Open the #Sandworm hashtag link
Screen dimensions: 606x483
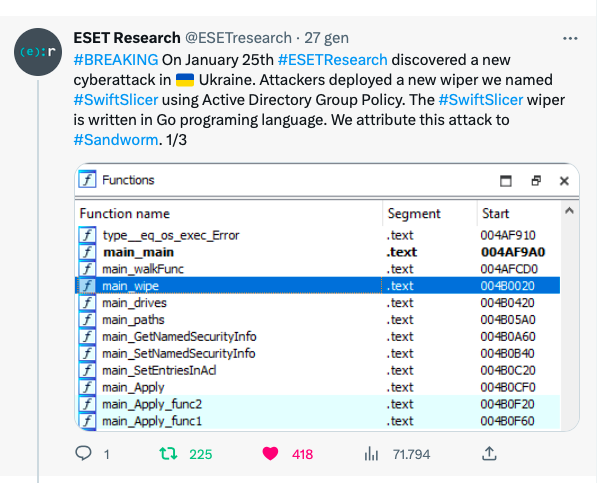pos(115,139)
